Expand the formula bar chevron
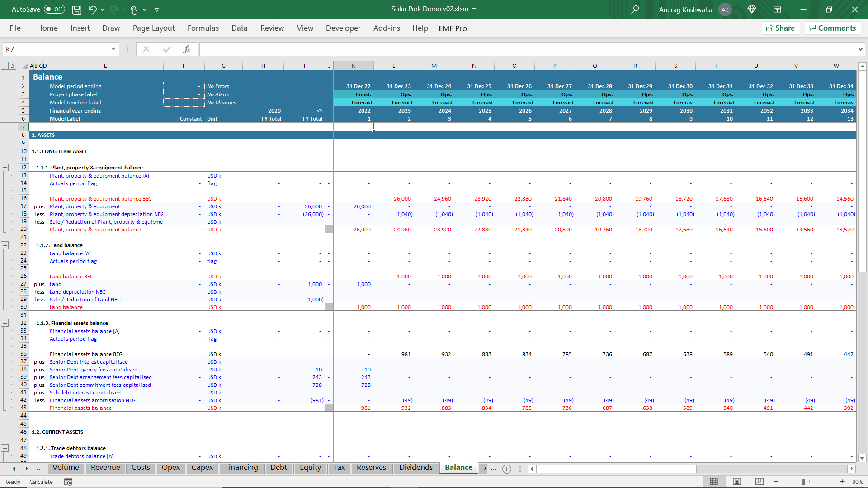 (860, 49)
